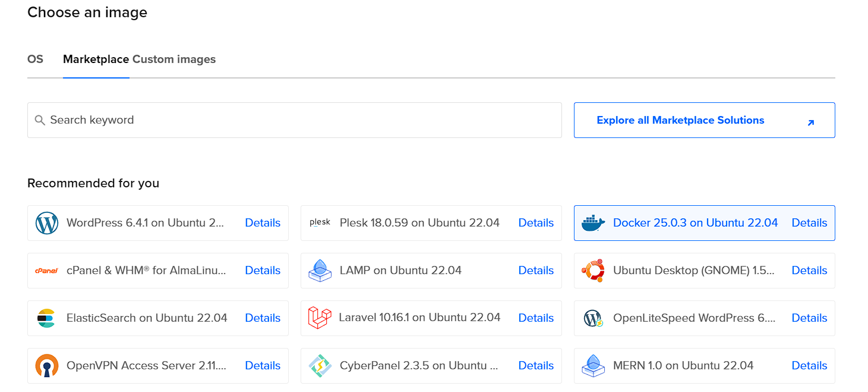This screenshot has height=392, width=868.
Task: Click the LAMP stack icon
Action: [320, 271]
